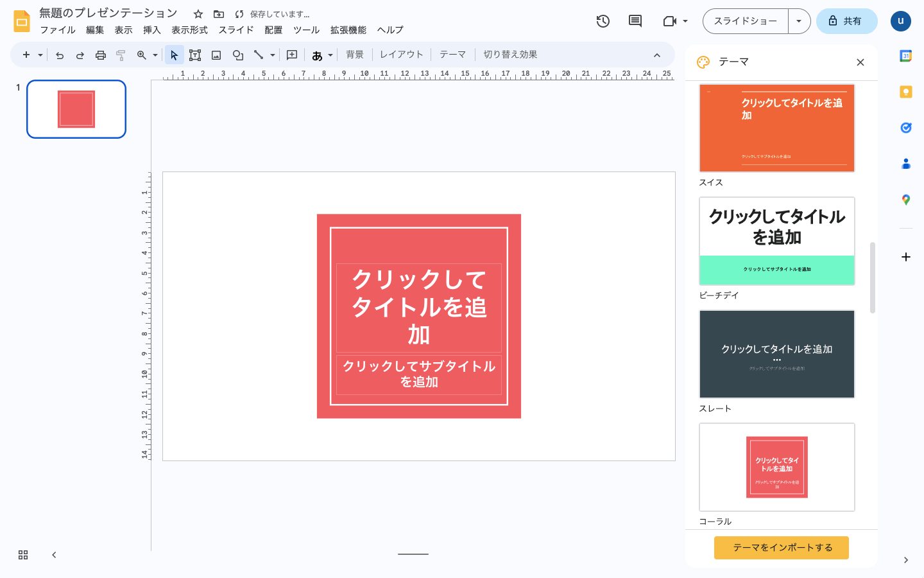The width and height of the screenshot is (924, 578).
Task: Star this presentation
Action: pos(198,14)
